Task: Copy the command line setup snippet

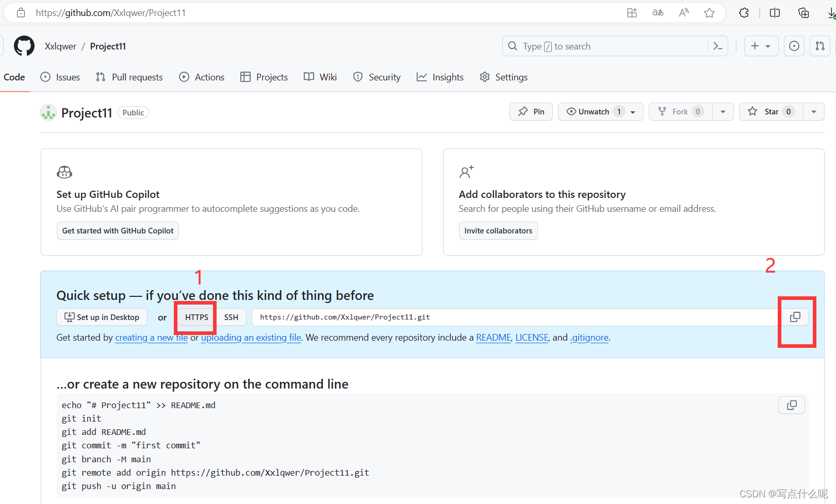Action: [791, 405]
